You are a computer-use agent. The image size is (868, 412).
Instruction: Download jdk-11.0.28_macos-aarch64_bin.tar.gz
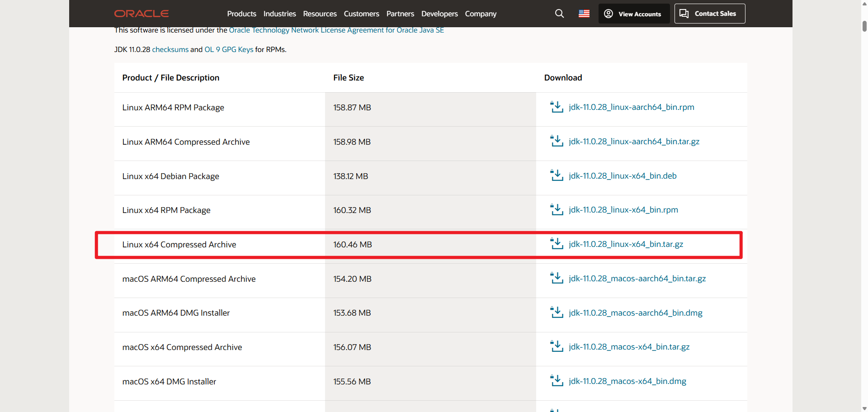pos(637,279)
